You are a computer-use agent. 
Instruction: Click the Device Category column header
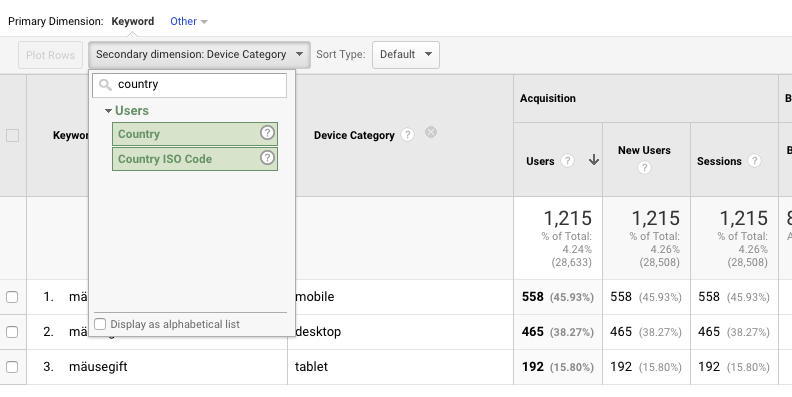[354, 135]
